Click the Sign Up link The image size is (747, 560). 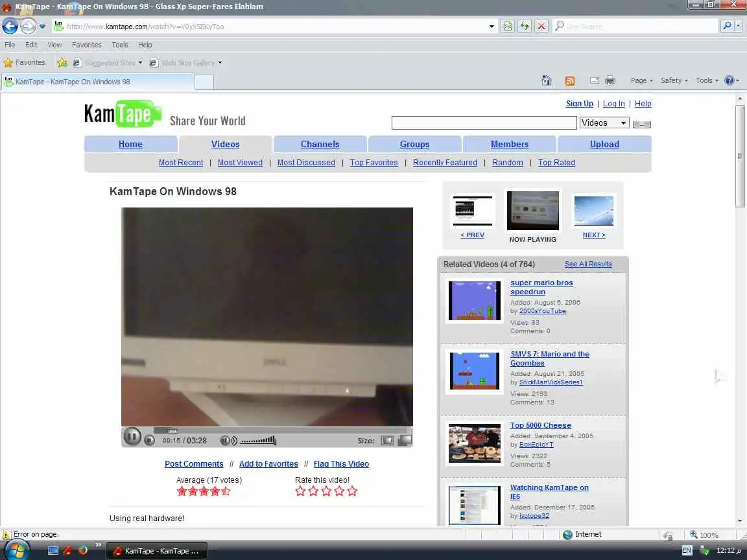click(579, 103)
